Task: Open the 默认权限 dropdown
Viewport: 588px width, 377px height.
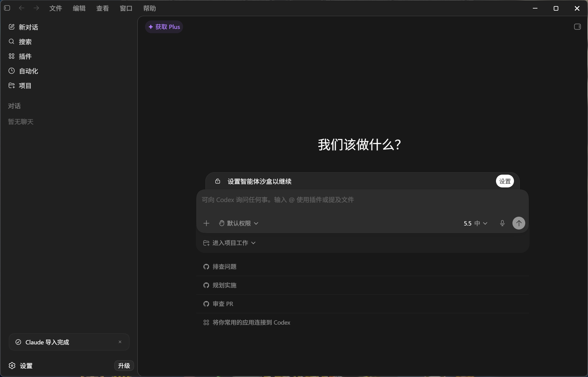Action: [x=239, y=223]
